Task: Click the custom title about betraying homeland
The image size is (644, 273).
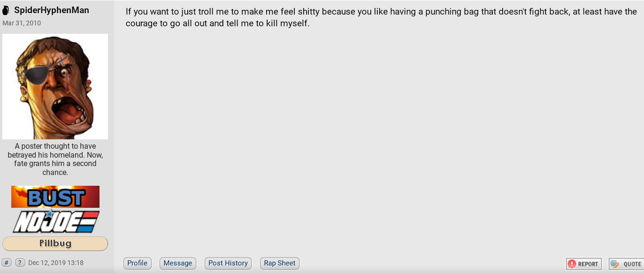Action: pyautogui.click(x=55, y=159)
